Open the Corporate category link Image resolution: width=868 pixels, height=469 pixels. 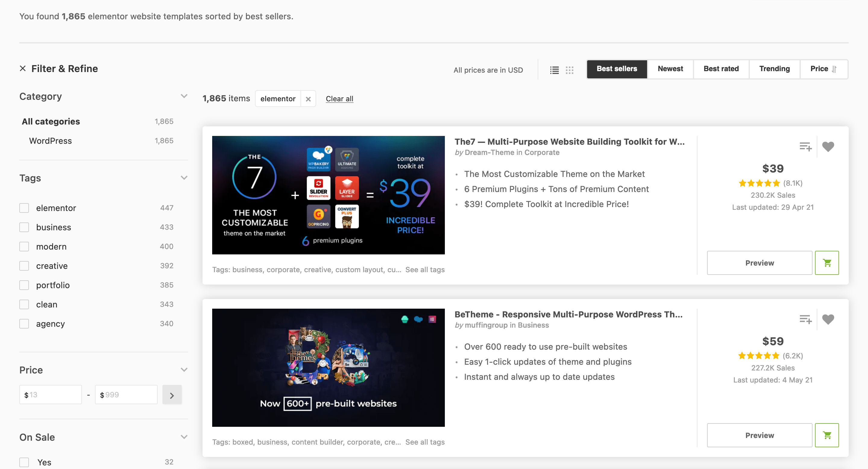542,153
